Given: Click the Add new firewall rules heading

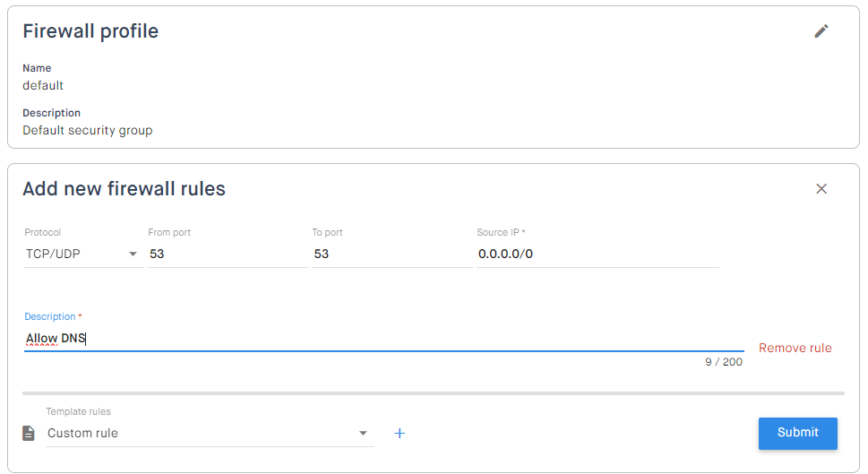Looking at the screenshot, I should (x=124, y=189).
